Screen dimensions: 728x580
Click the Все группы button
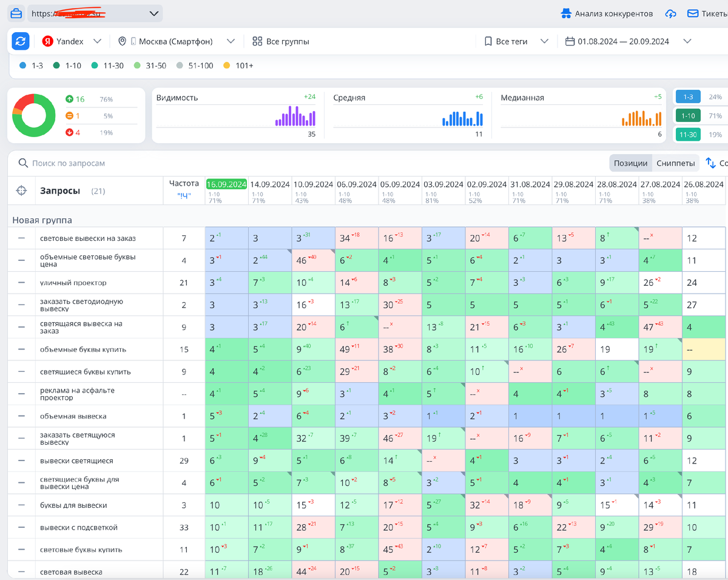tap(281, 41)
